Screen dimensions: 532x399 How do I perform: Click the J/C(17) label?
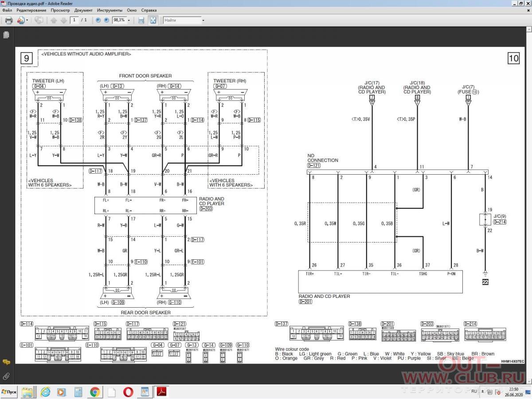pyautogui.click(x=372, y=83)
